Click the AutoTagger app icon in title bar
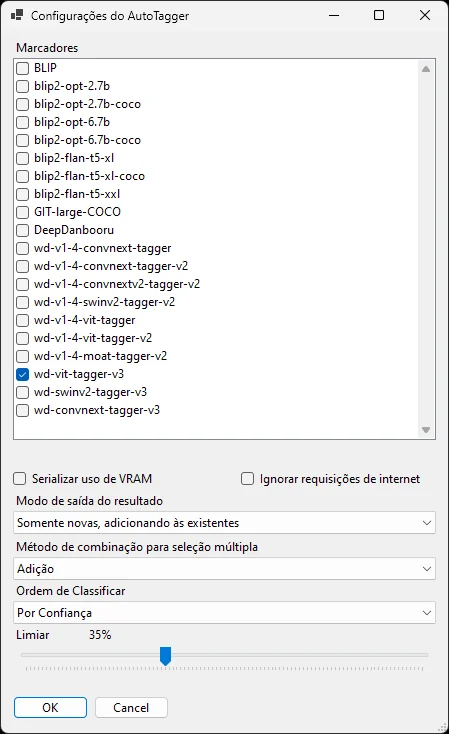Viewport: 449px width, 734px height. point(17,15)
